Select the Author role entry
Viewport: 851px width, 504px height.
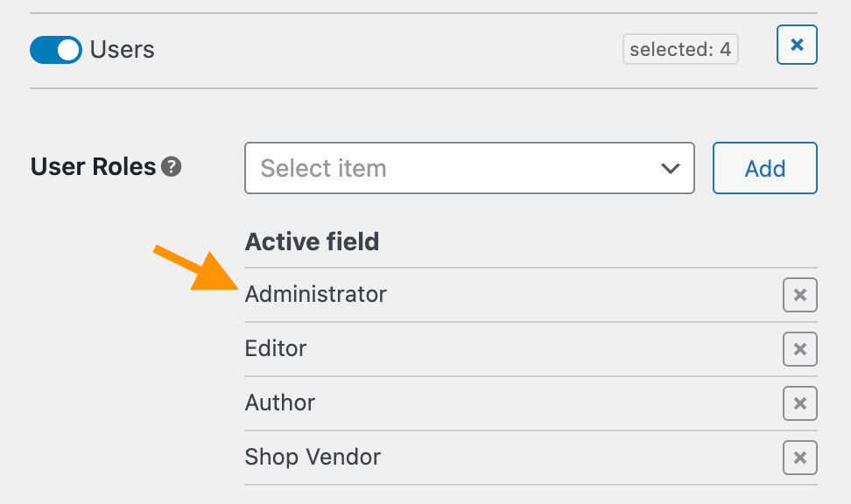[280, 402]
